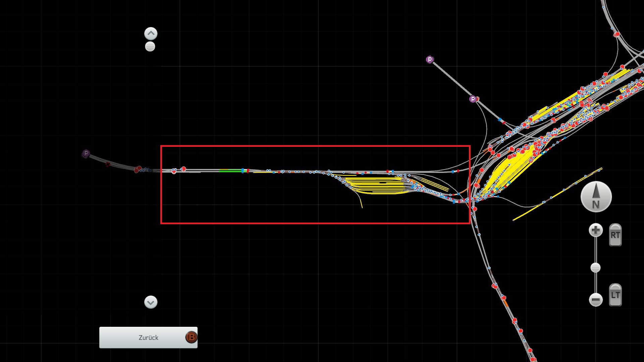Select the purple P marker with red dot
Screen dimensions: 644x362
pyautogui.click(x=473, y=99)
